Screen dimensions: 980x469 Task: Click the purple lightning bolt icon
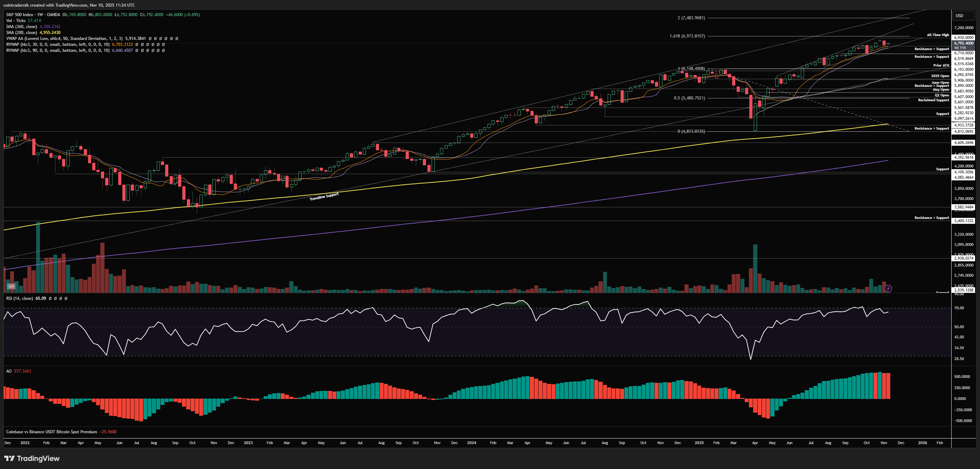[888, 289]
